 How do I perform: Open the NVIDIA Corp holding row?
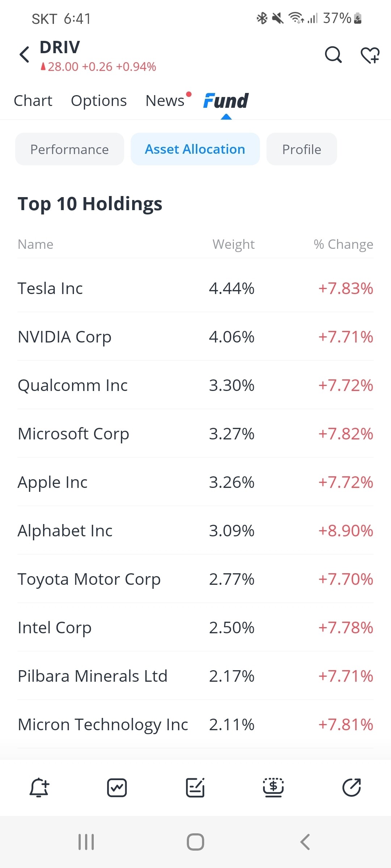(195, 337)
